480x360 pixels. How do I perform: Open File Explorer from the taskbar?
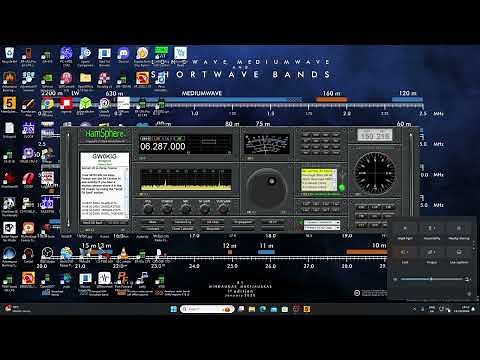[252, 309]
